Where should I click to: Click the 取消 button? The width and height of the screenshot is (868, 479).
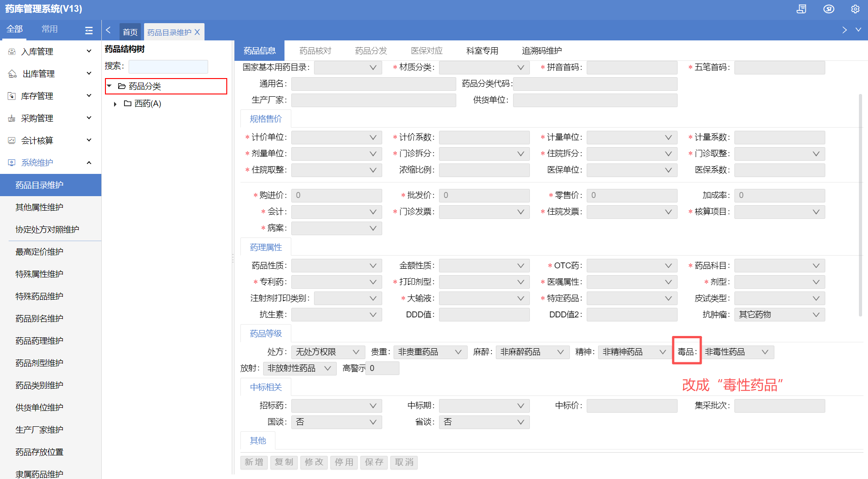[x=404, y=462]
